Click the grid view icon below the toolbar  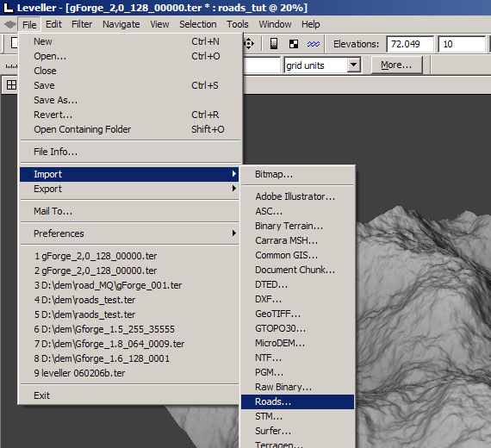(11, 85)
